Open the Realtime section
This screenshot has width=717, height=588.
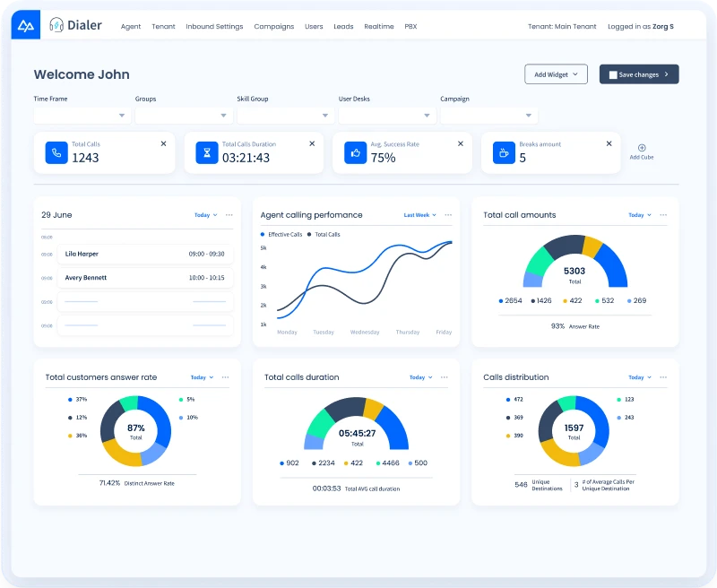click(x=379, y=27)
